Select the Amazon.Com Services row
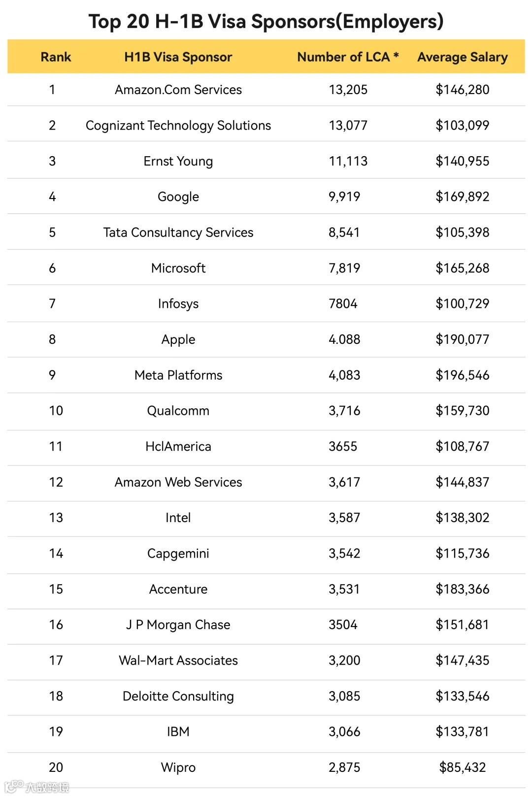The image size is (532, 797). pos(266,90)
